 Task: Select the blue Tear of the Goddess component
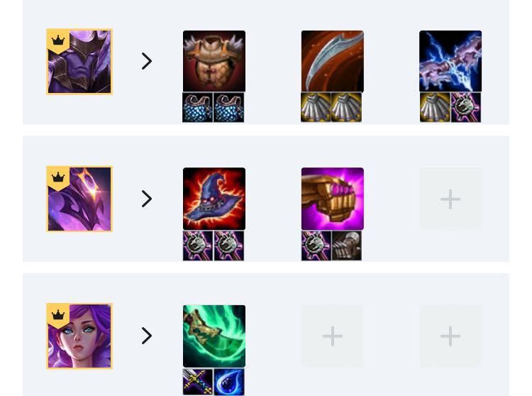click(229, 382)
